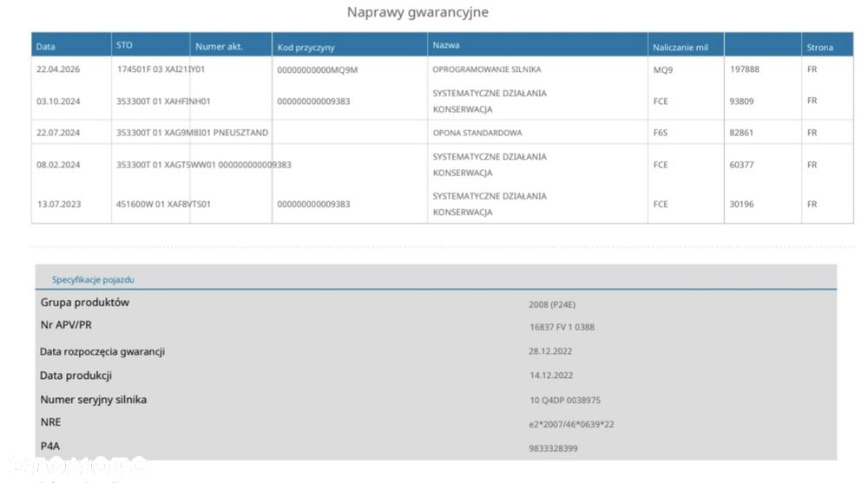Click the warranty start date 28.12.2022
This screenshot has height=483, width=868.
[x=551, y=351]
